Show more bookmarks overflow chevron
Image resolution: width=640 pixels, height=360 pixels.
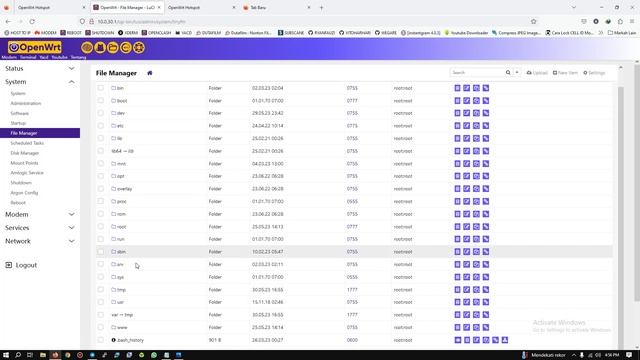(x=601, y=33)
